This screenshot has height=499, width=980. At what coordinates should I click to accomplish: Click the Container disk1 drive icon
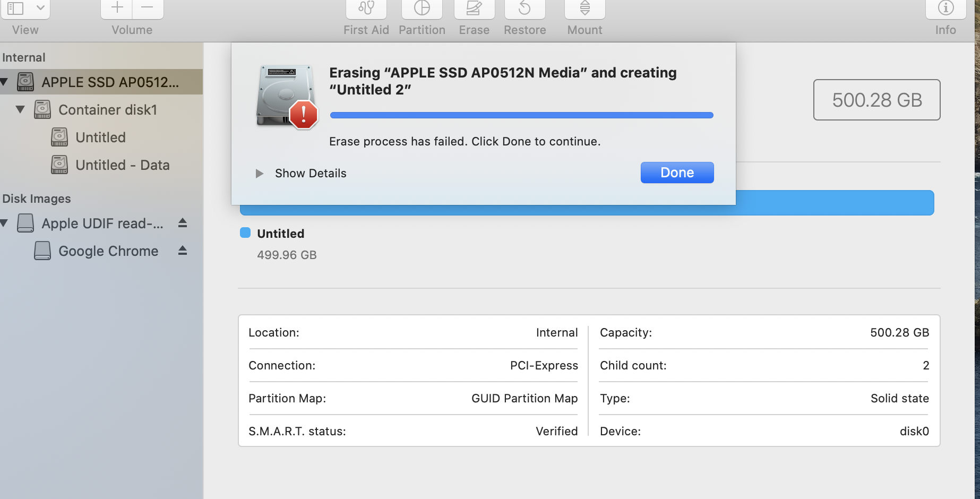pyautogui.click(x=42, y=109)
